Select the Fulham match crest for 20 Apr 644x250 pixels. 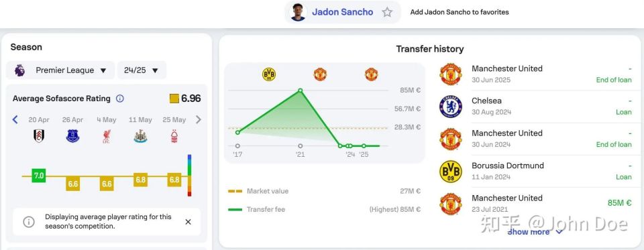39,136
